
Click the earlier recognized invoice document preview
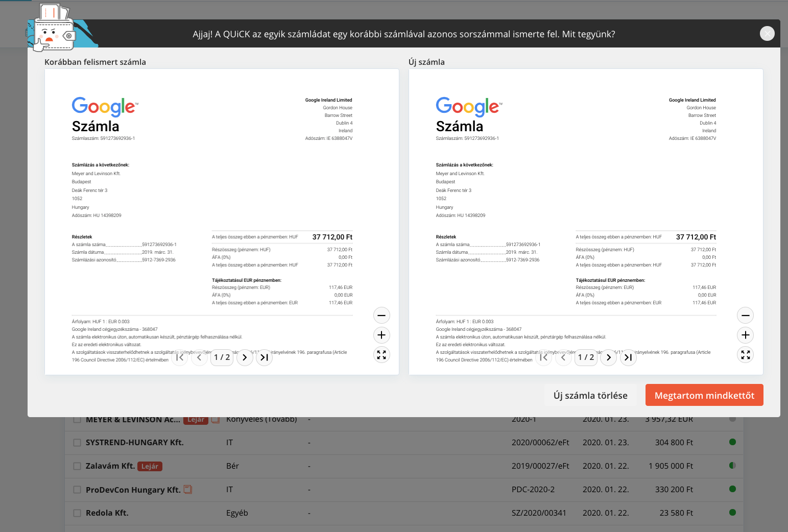pyautogui.click(x=222, y=222)
